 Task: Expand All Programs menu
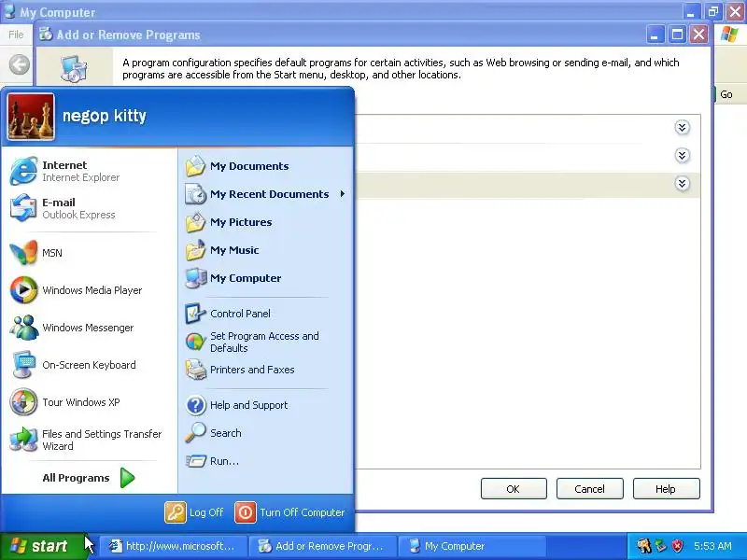tap(89, 478)
